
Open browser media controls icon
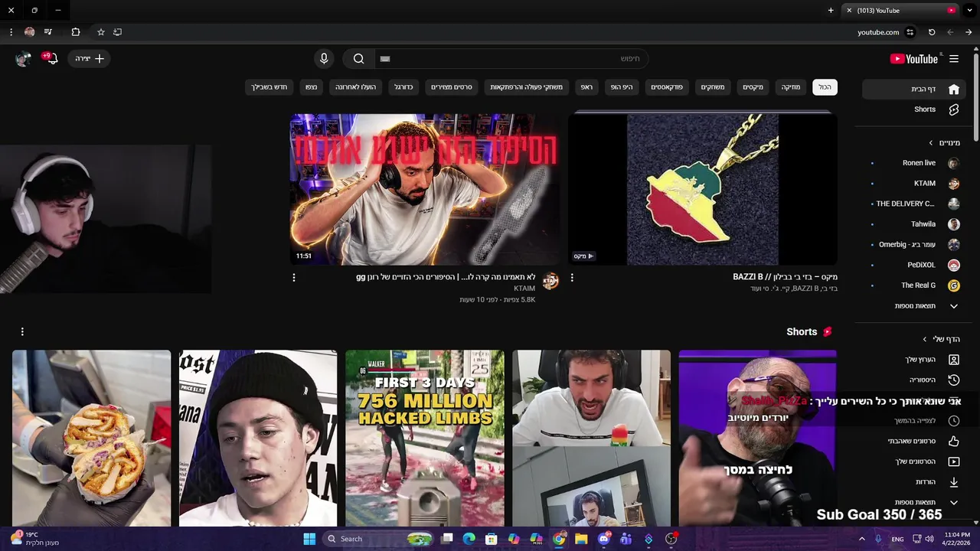[48, 32]
